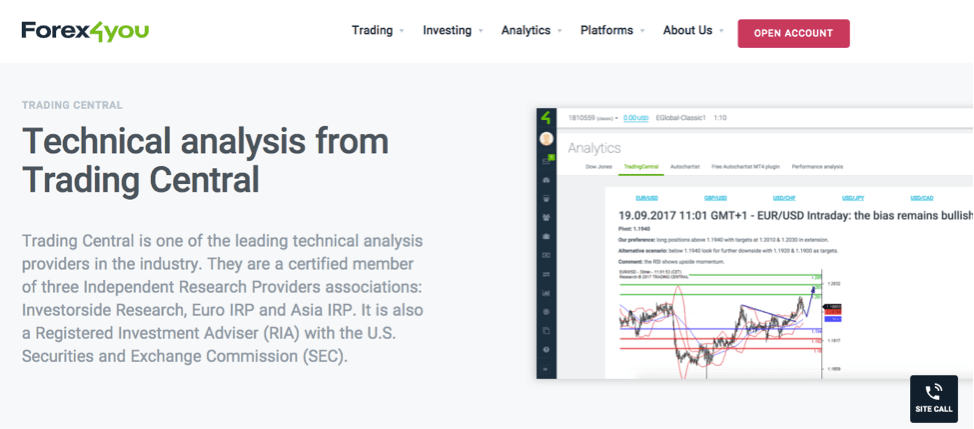Select the Autochartist tab
Viewport: 974px width, 429px height.
685,167
